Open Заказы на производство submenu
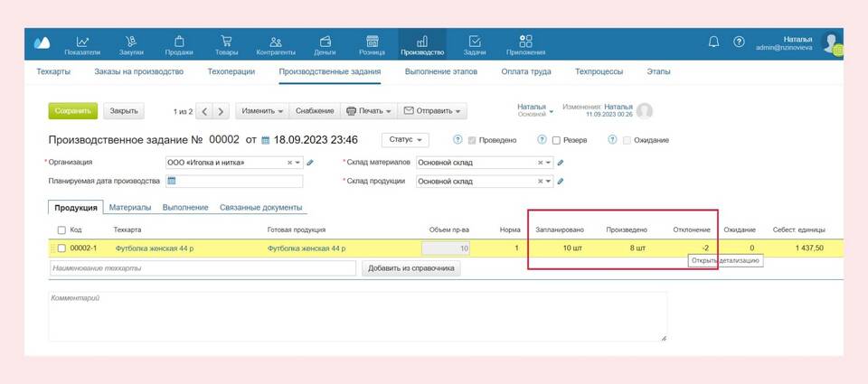868x384 pixels. pyautogui.click(x=139, y=72)
